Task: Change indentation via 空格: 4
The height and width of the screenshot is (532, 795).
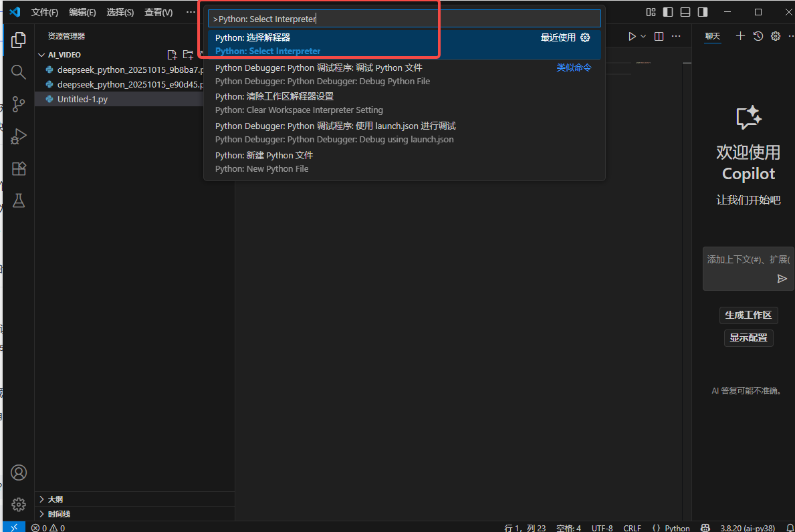Action: [568, 528]
